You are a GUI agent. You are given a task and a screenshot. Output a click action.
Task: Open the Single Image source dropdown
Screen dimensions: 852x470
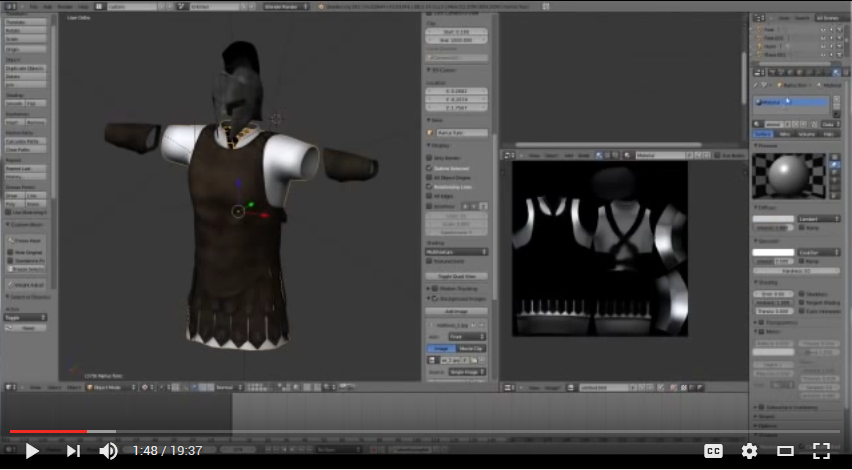(467, 372)
